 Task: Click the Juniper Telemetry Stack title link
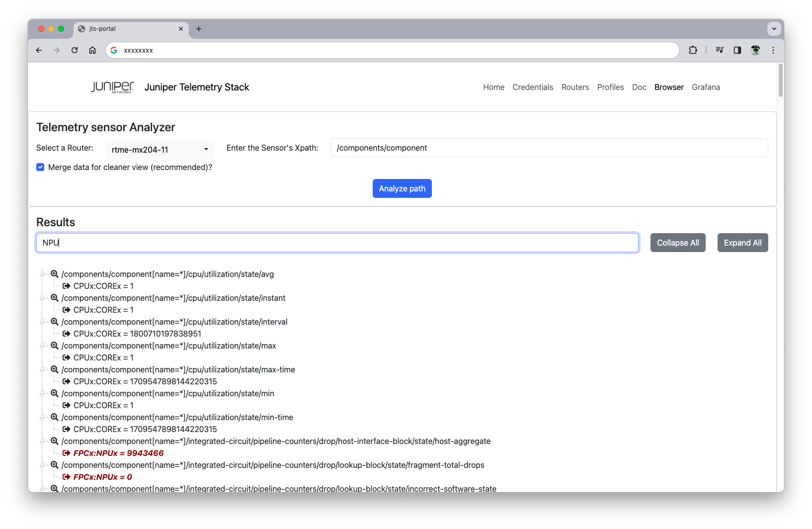pyautogui.click(x=197, y=87)
